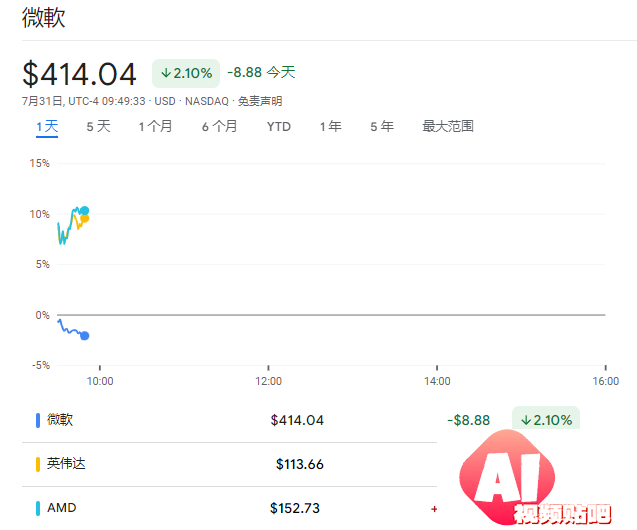Click the -8.88 今天 change text

pos(261,72)
